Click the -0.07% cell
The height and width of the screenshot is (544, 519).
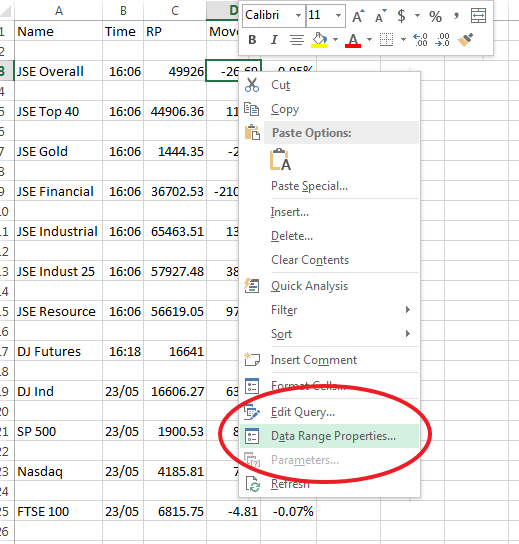289,511
